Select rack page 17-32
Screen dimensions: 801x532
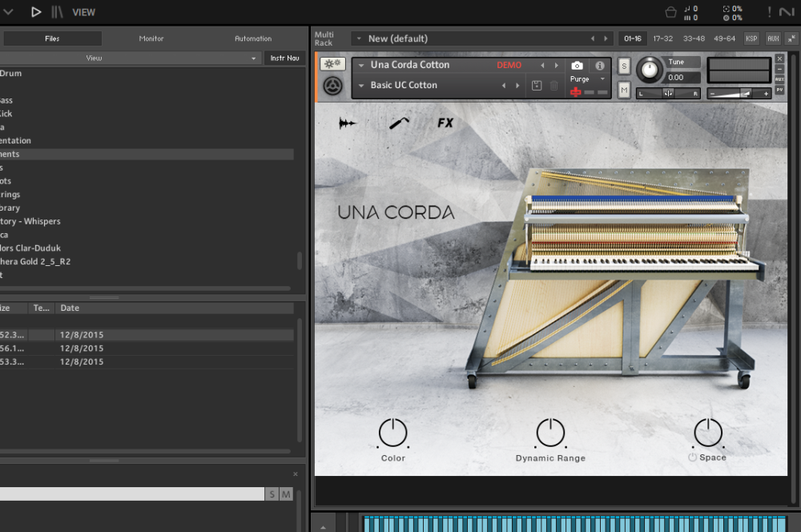(662, 38)
